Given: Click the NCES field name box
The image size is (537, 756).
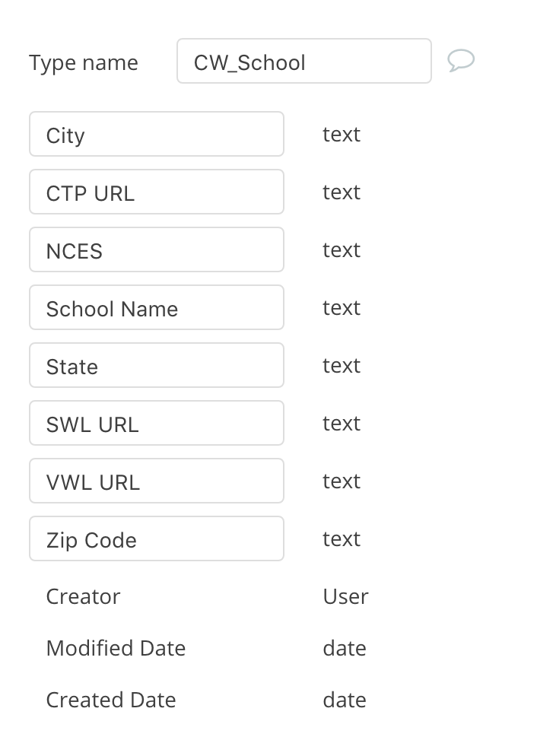Looking at the screenshot, I should coord(157,250).
